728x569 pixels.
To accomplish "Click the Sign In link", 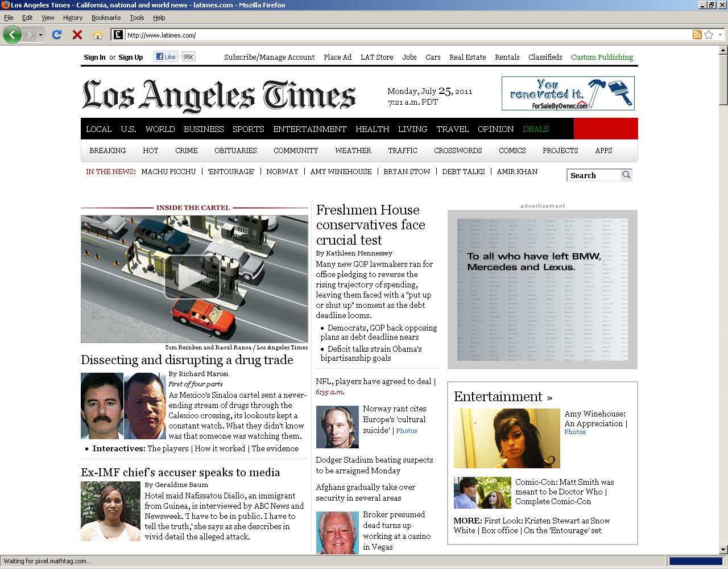I will coord(94,57).
